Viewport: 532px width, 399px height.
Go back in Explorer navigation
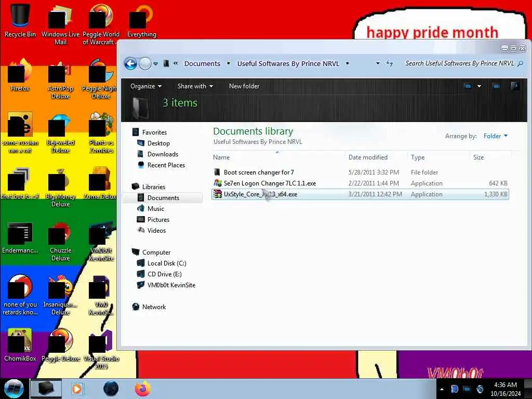[130, 63]
